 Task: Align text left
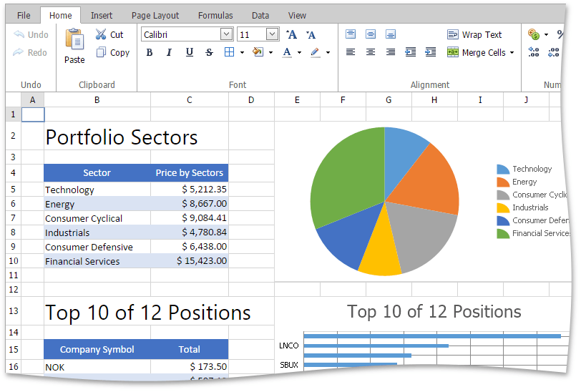pyautogui.click(x=351, y=52)
